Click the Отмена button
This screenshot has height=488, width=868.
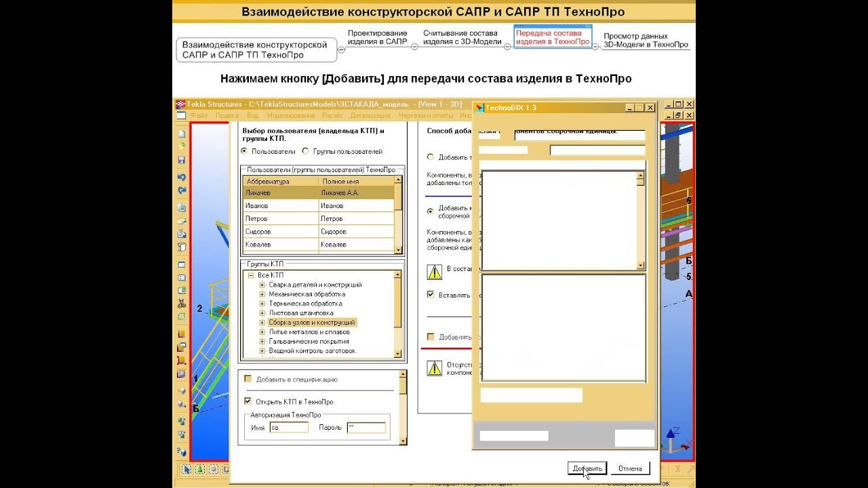[x=630, y=468]
